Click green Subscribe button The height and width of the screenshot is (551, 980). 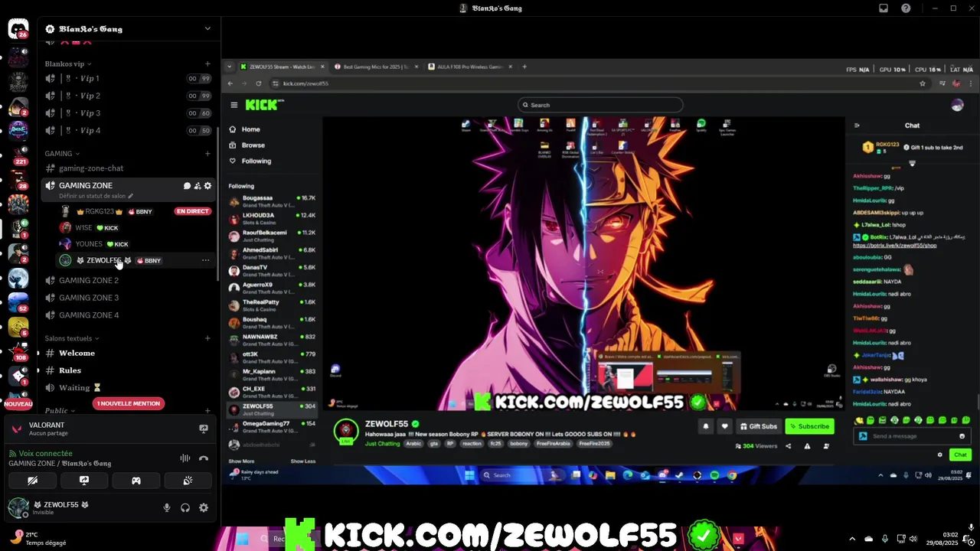click(x=809, y=426)
